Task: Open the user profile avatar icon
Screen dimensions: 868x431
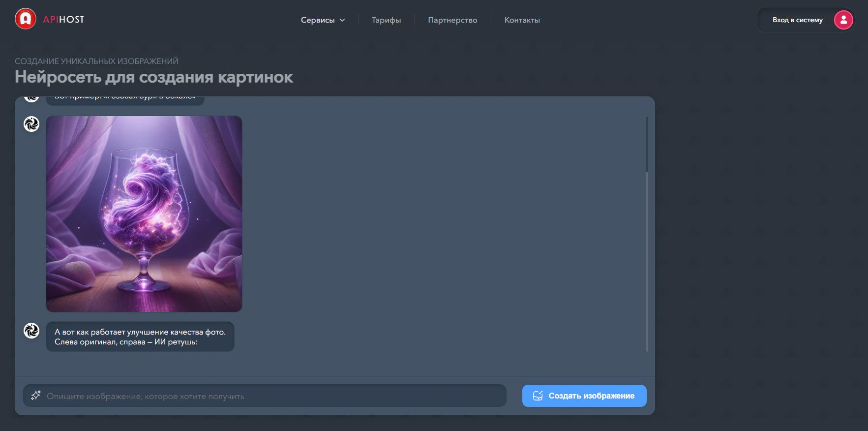Action: coord(843,20)
